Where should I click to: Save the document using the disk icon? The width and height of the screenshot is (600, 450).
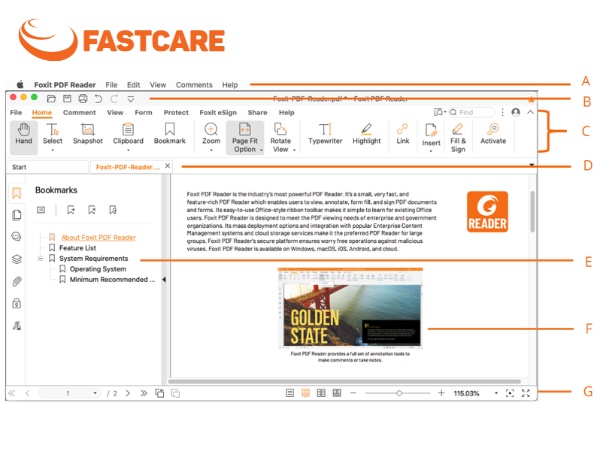67,99
